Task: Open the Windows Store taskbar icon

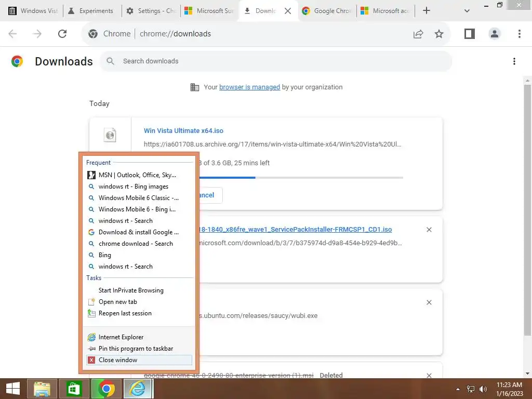Action: point(74,389)
